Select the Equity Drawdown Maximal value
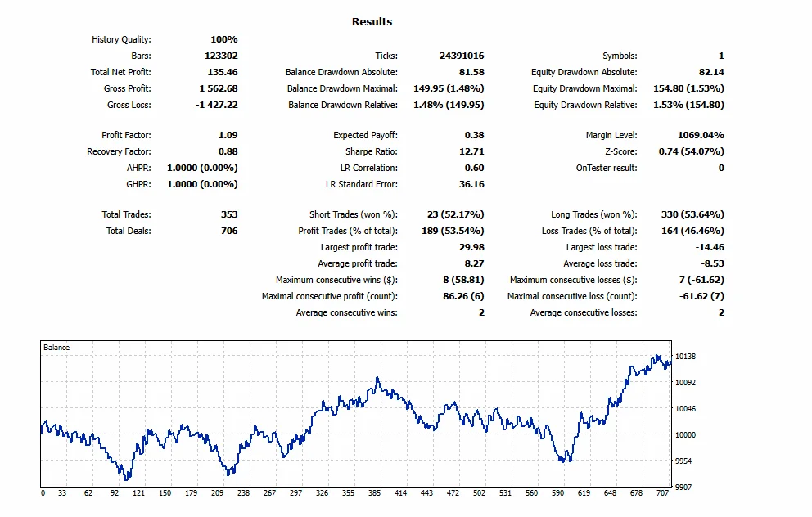 coord(688,88)
